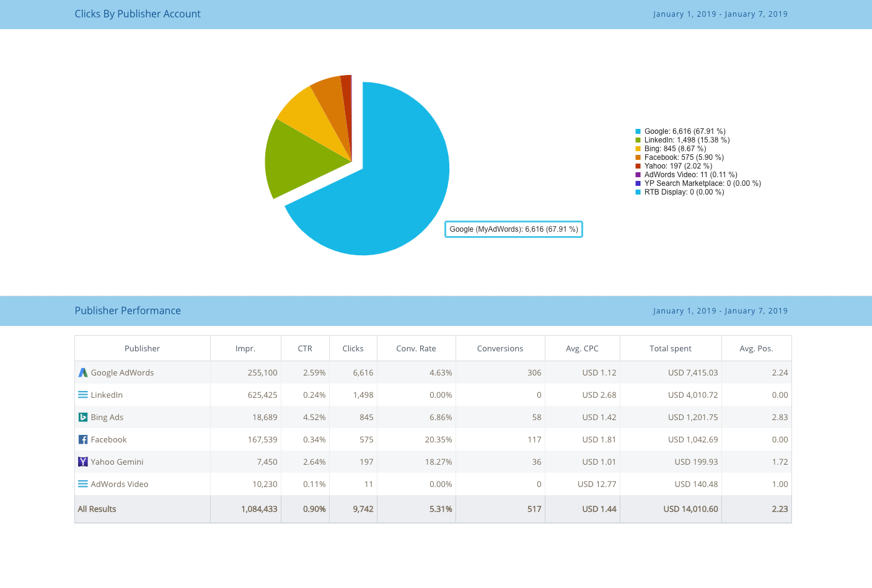Select the Facebook legend color square
The height and width of the screenshot is (588, 872).
638,157
